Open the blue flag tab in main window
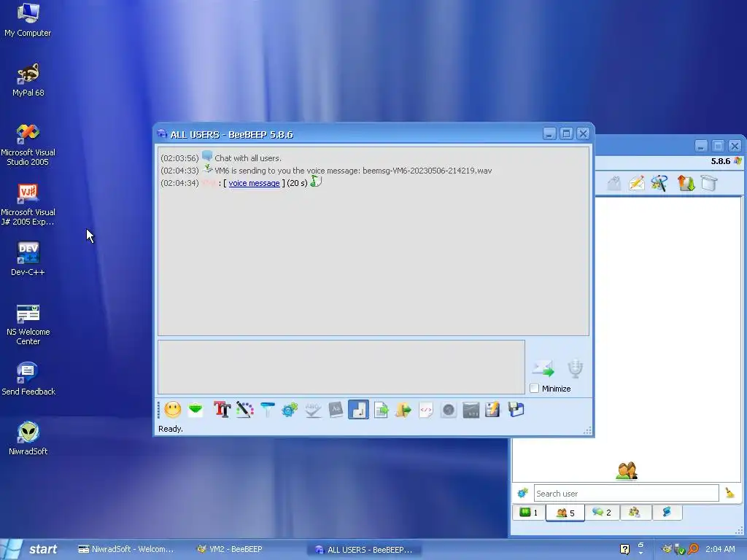This screenshot has height=560, width=747. (x=667, y=513)
